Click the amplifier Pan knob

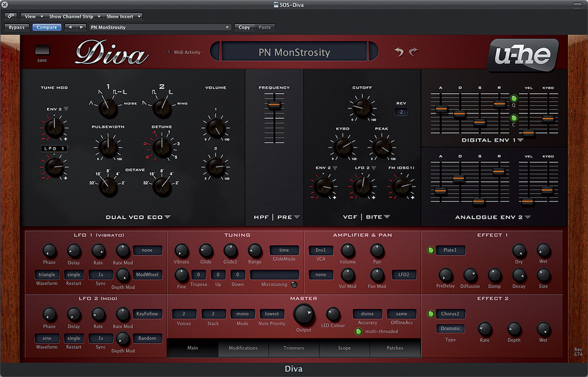pos(377,251)
